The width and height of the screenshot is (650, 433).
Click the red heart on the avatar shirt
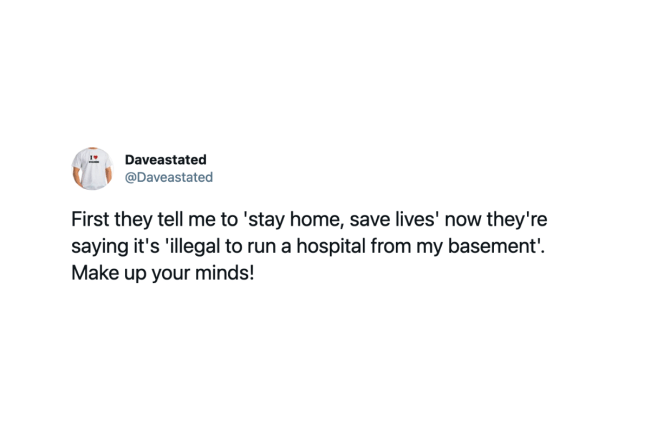[x=95, y=157]
